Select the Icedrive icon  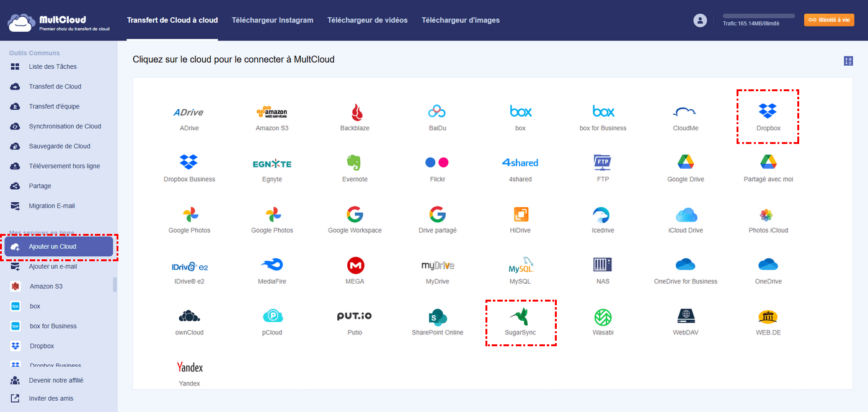pyautogui.click(x=603, y=215)
